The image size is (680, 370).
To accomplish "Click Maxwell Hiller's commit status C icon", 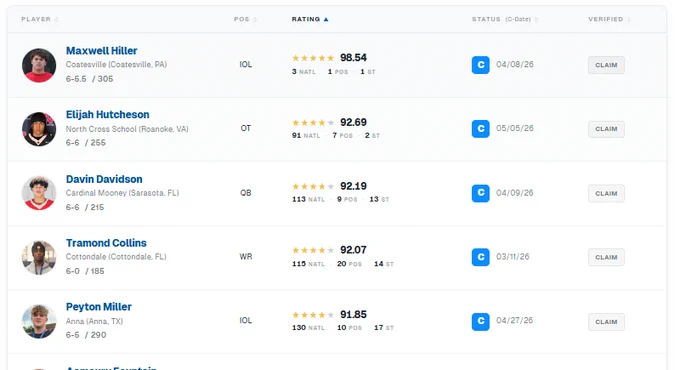I will point(481,65).
